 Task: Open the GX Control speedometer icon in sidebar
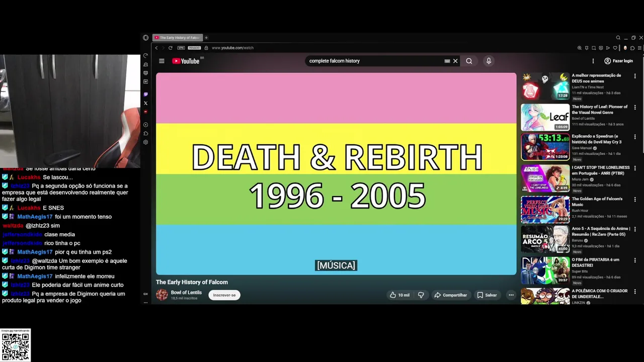[x=146, y=55]
